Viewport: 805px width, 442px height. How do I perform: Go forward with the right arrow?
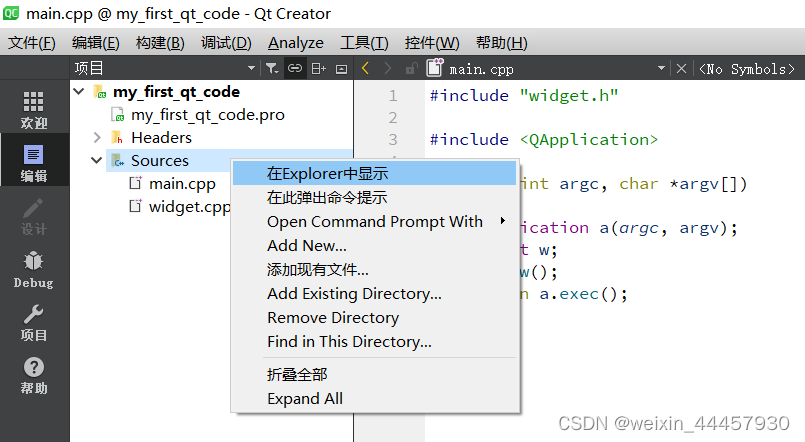click(x=388, y=68)
